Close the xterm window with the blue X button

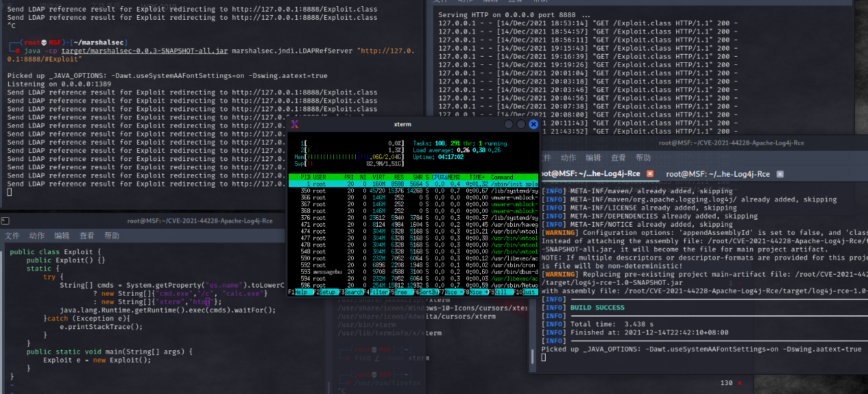(533, 125)
